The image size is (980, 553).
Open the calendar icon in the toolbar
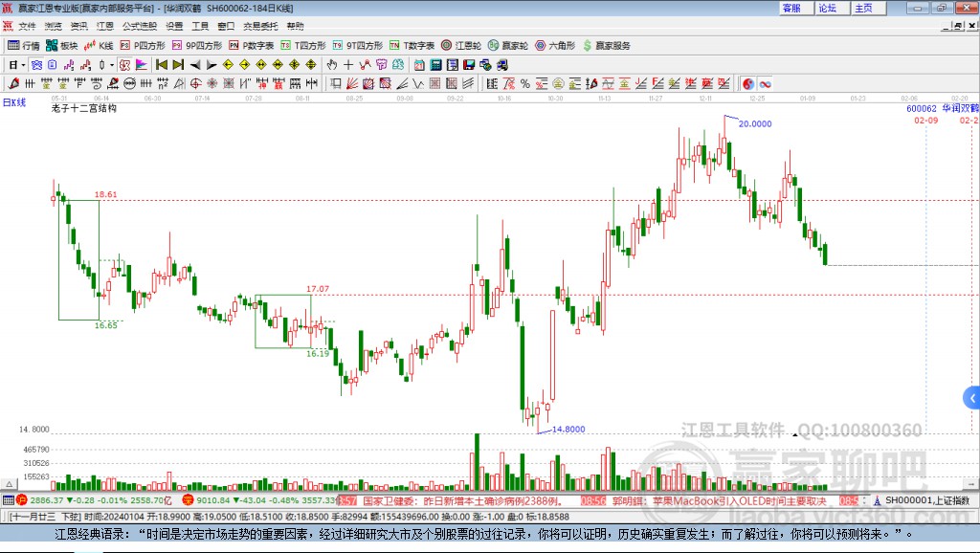click(419, 64)
